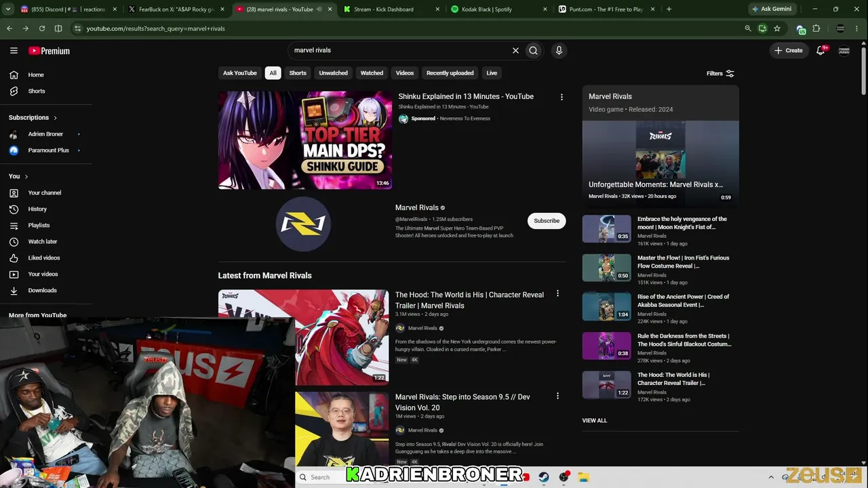This screenshot has width=868, height=488.
Task: Click VIEW ALL in the side panel
Action: click(595, 421)
